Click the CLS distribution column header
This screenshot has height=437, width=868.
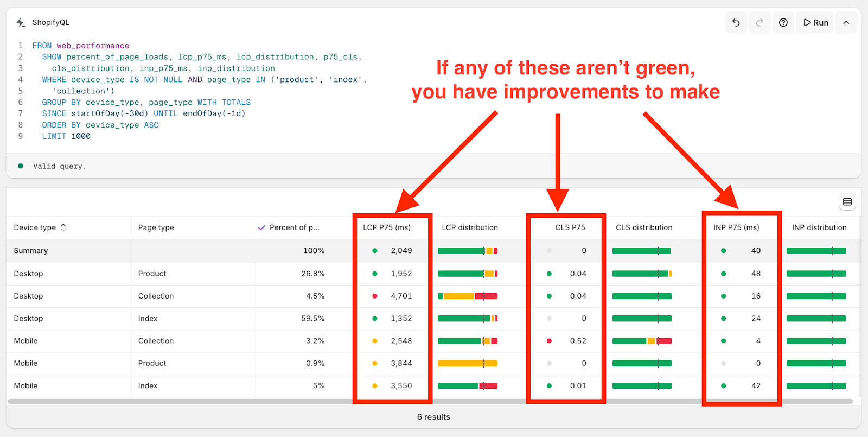[644, 227]
